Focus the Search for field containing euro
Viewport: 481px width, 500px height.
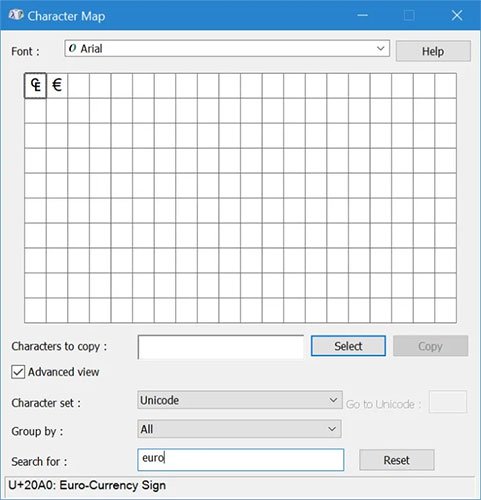coord(241,460)
